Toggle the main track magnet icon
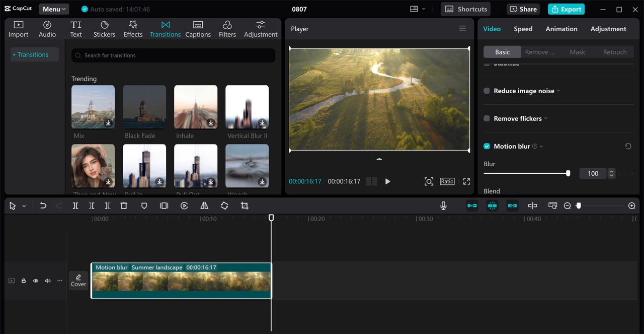 (x=472, y=206)
